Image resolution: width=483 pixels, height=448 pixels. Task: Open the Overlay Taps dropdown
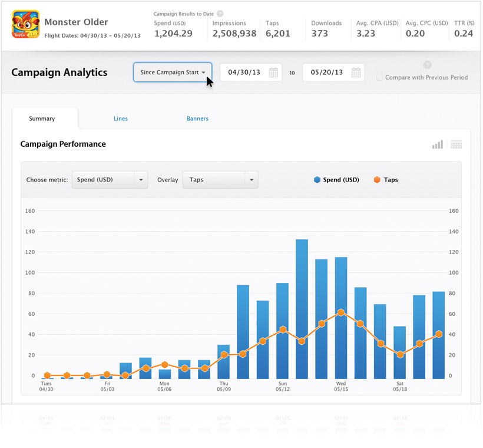point(220,180)
